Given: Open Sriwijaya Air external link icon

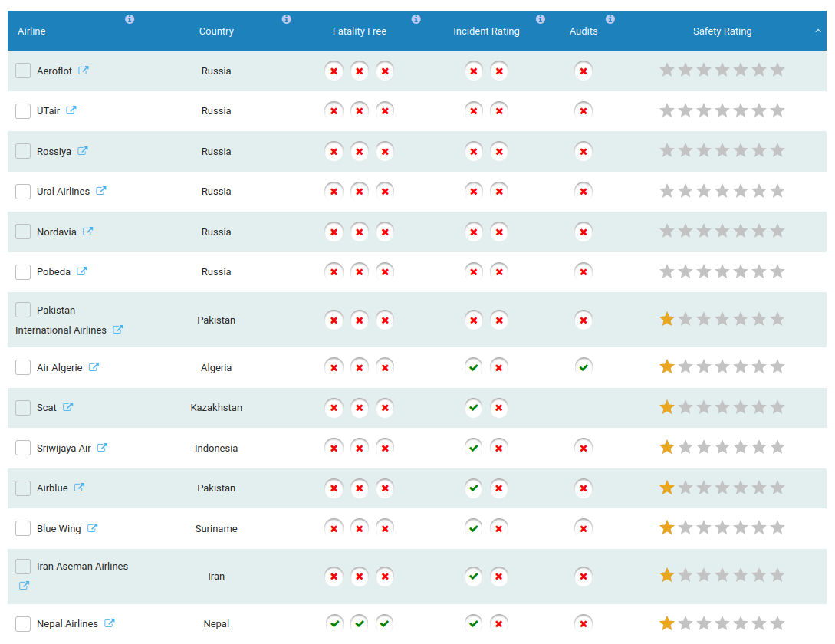Looking at the screenshot, I should tap(102, 448).
